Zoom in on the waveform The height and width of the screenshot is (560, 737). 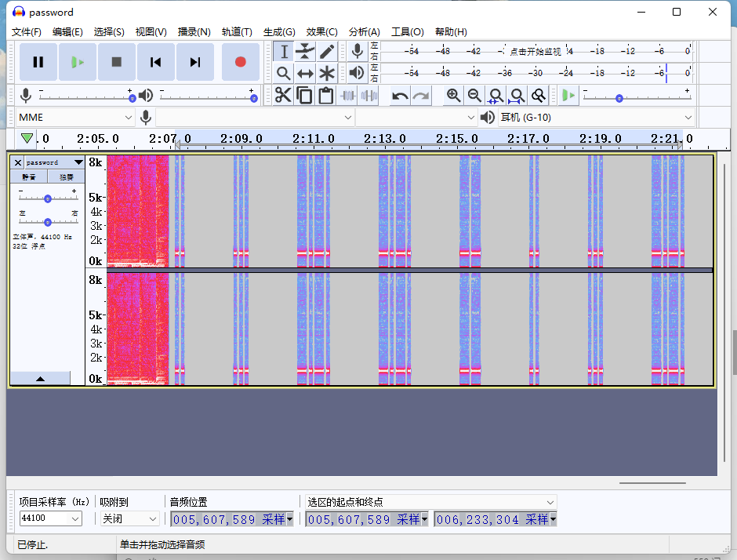(x=453, y=96)
